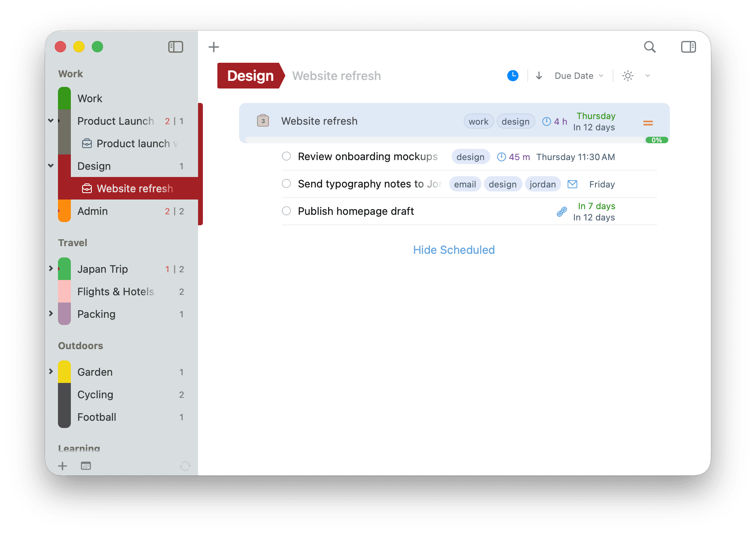Click the plus to add a new task

(x=214, y=47)
